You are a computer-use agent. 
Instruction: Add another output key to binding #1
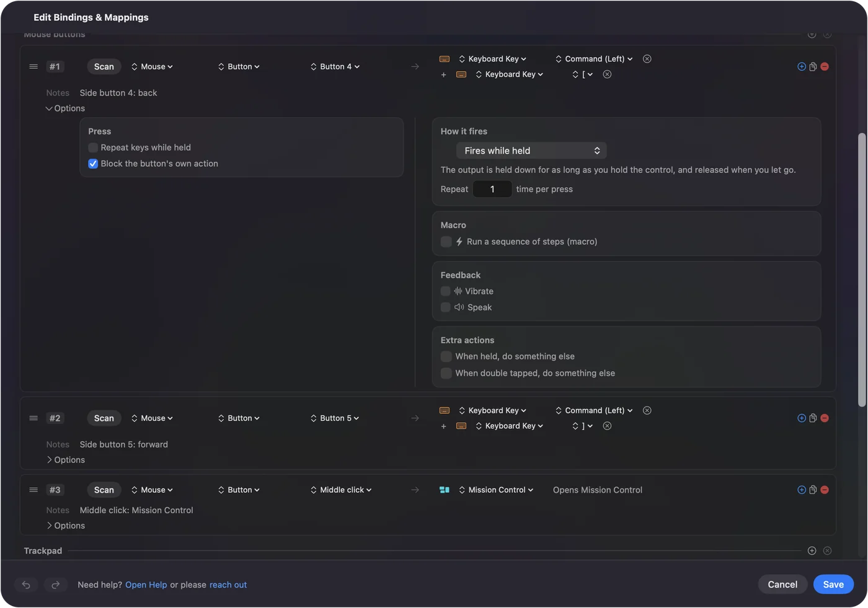443,75
